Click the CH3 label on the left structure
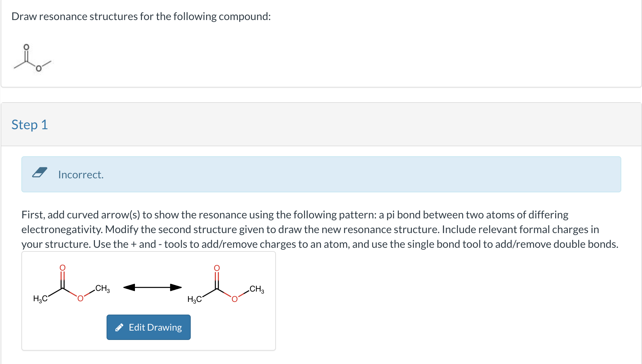 [x=102, y=288]
